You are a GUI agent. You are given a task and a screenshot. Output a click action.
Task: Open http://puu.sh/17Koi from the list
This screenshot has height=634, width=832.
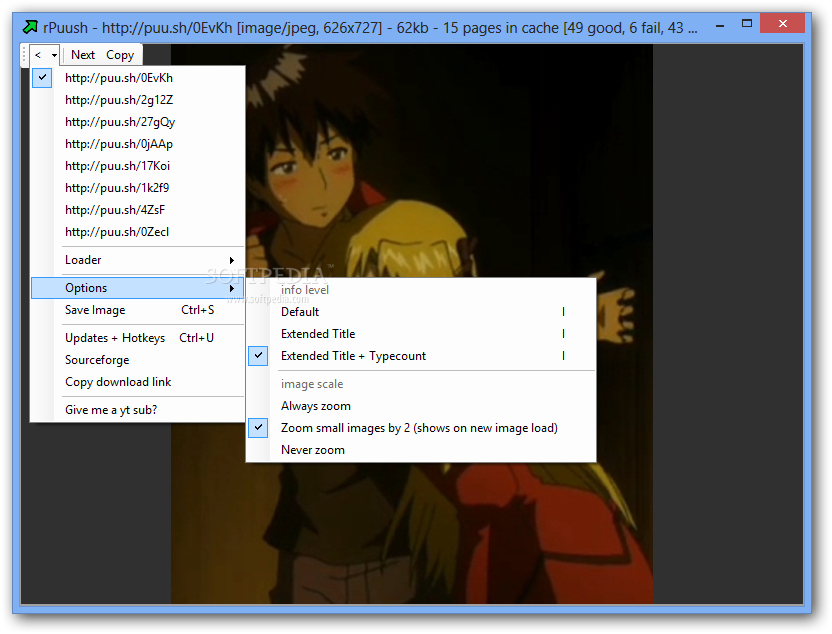[137, 166]
